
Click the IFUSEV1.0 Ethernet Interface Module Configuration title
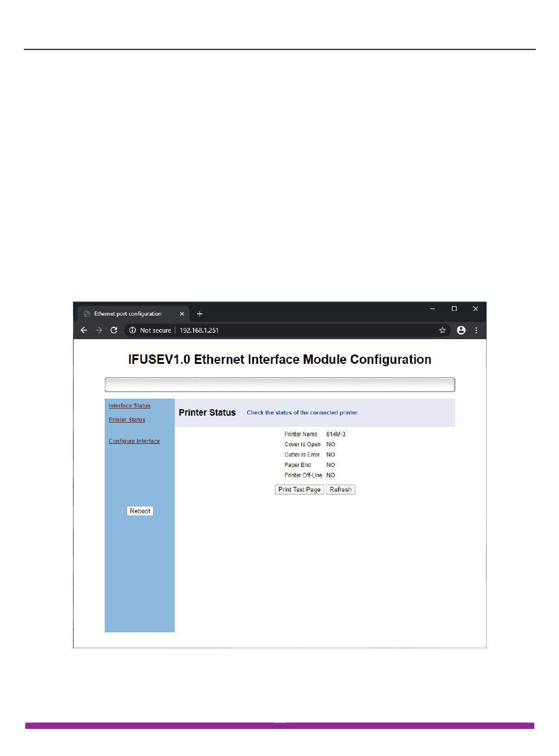point(279,359)
